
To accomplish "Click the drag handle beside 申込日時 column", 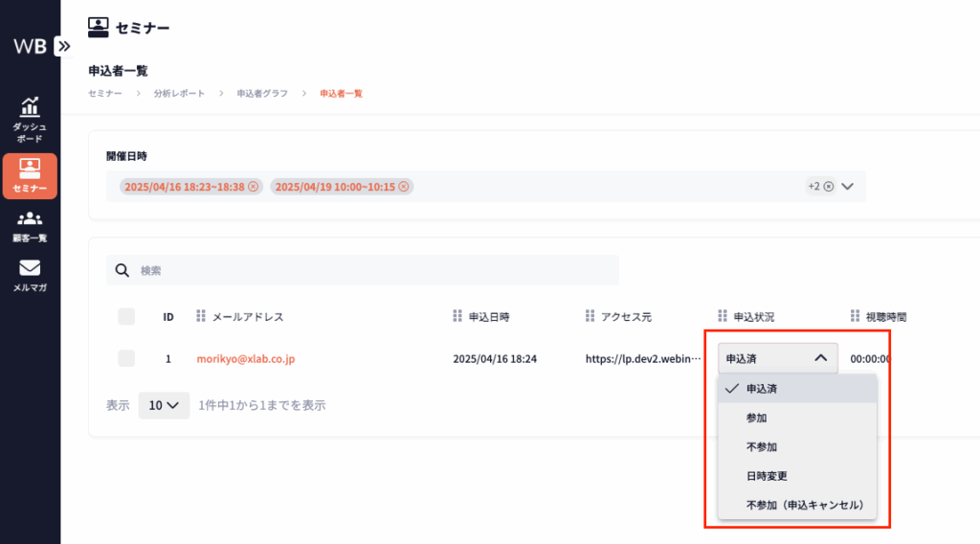I will pyautogui.click(x=457, y=317).
